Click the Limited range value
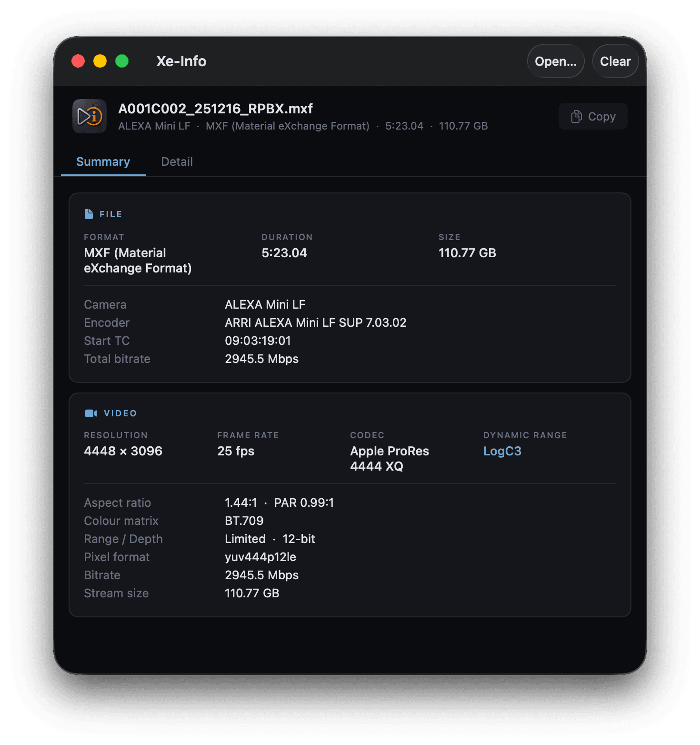The height and width of the screenshot is (745, 700). tap(245, 539)
